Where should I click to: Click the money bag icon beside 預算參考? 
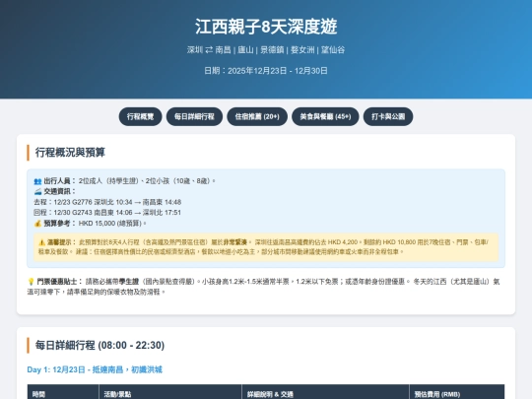click(37, 224)
